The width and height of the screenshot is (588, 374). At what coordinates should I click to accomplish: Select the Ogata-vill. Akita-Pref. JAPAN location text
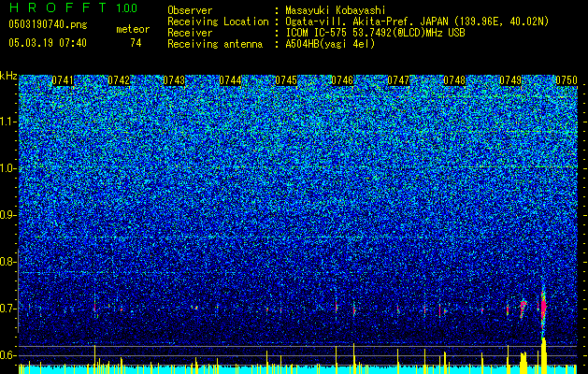point(417,22)
